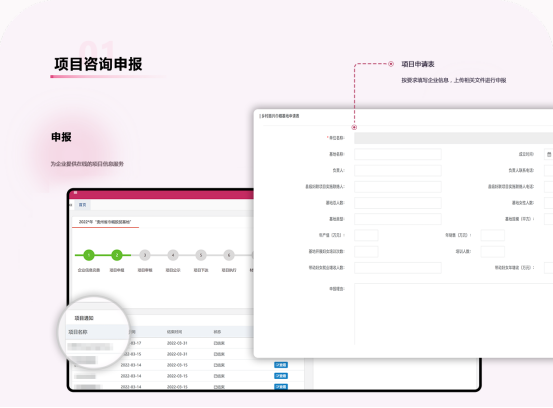Click the menu icon in red header bar

(x=75, y=193)
